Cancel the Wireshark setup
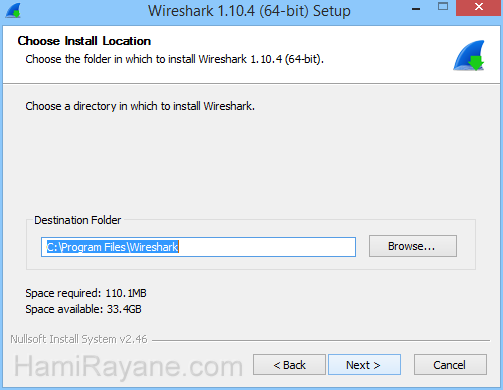Viewport: 503px width, 390px height. click(450, 365)
